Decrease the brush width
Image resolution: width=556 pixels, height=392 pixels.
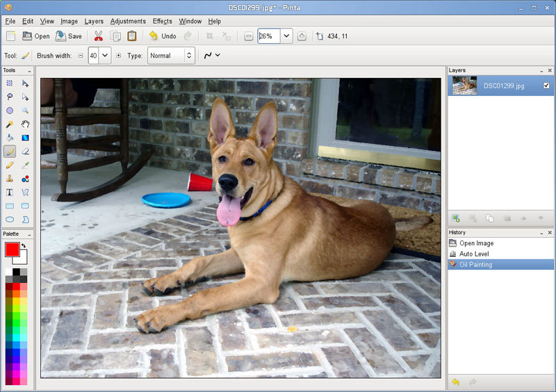tap(80, 56)
